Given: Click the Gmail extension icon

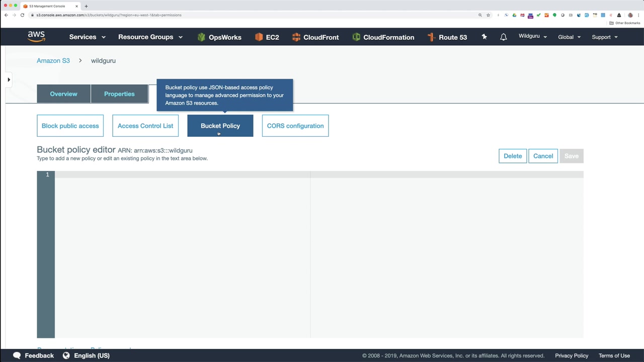Looking at the screenshot, I should tap(522, 15).
